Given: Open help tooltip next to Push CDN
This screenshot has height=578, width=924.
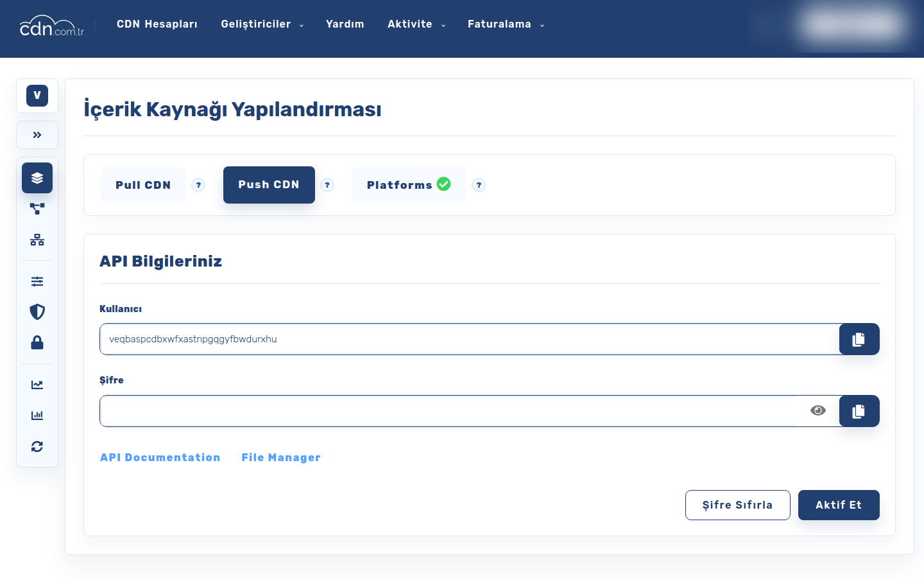Looking at the screenshot, I should (327, 185).
